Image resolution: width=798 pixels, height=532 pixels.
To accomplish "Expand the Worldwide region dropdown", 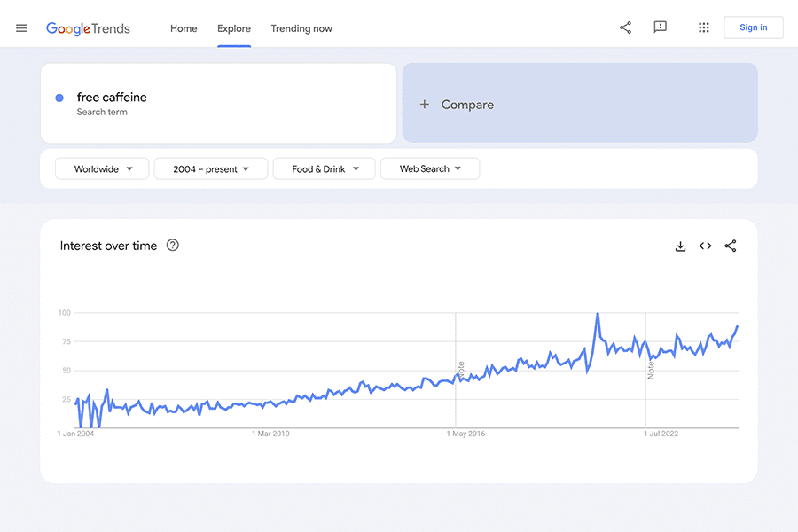I will pos(101,169).
